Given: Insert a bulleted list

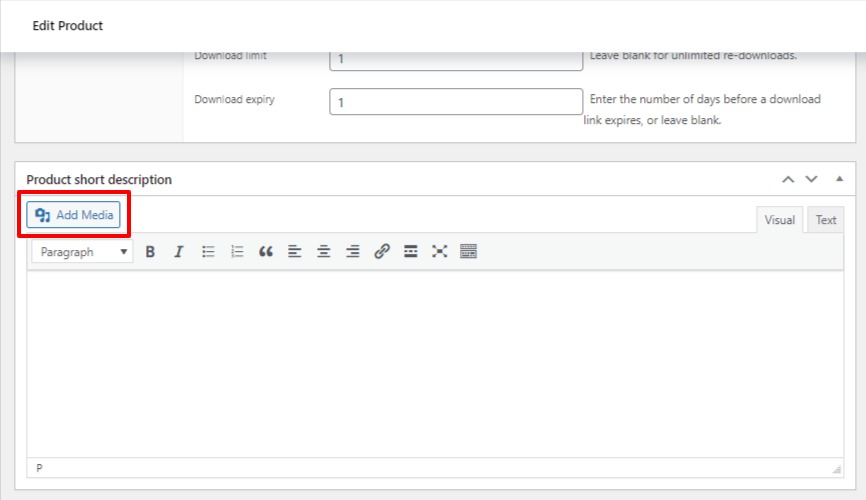Looking at the screenshot, I should click(x=208, y=252).
